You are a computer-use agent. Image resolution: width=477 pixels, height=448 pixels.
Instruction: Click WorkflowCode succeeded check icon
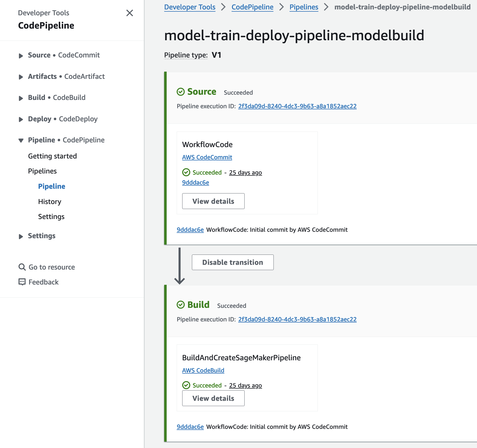pyautogui.click(x=186, y=172)
